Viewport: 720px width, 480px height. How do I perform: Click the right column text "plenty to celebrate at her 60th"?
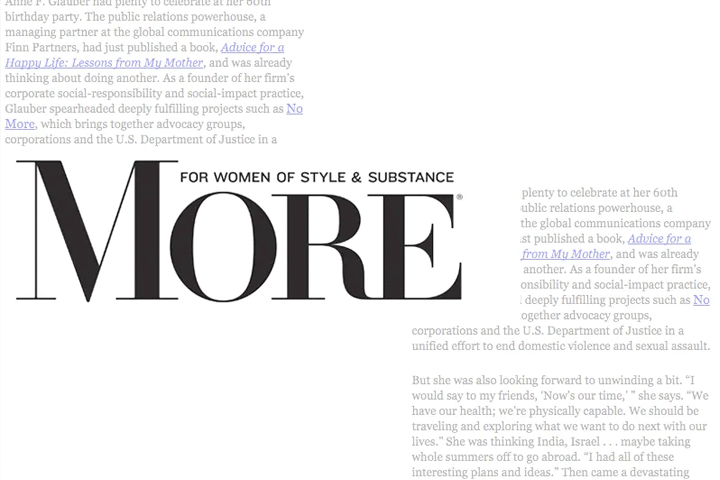600,192
